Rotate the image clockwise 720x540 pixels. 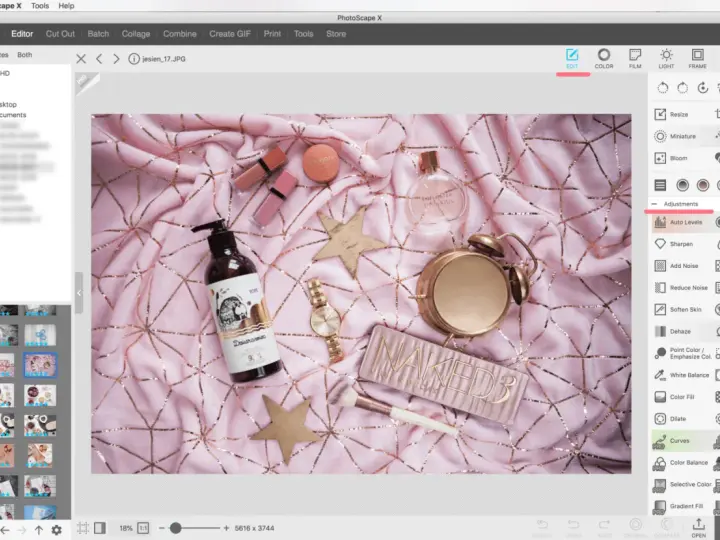pyautogui.click(x=683, y=88)
